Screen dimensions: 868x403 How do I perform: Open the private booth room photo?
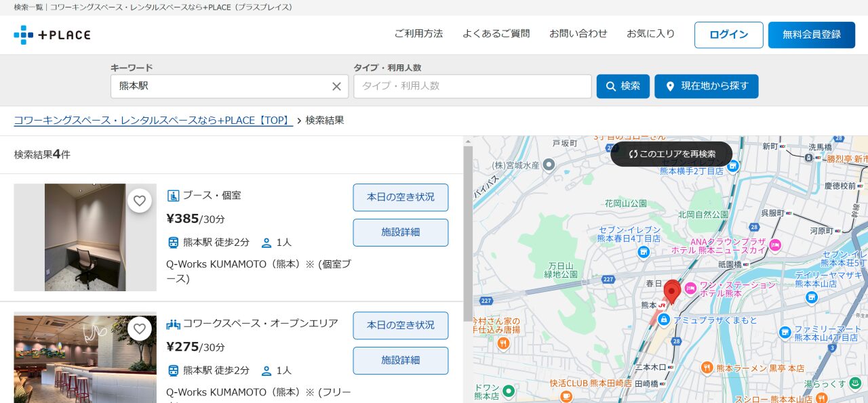pyautogui.click(x=85, y=238)
